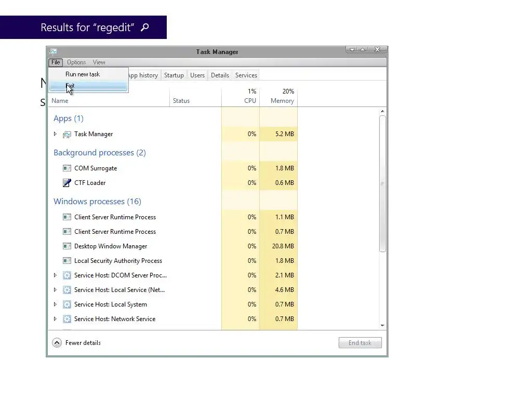Switch to the Users tab
The image size is (532, 399).
(x=197, y=75)
